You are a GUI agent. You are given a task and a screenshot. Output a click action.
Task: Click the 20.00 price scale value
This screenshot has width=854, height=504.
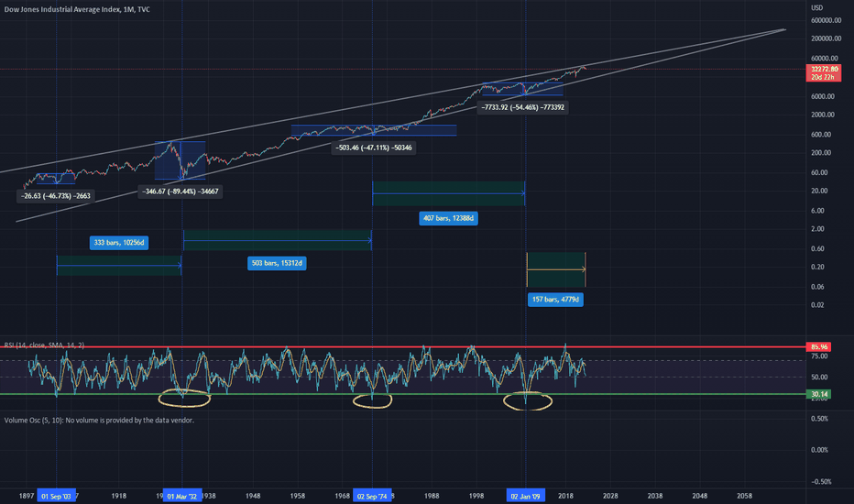(x=819, y=192)
